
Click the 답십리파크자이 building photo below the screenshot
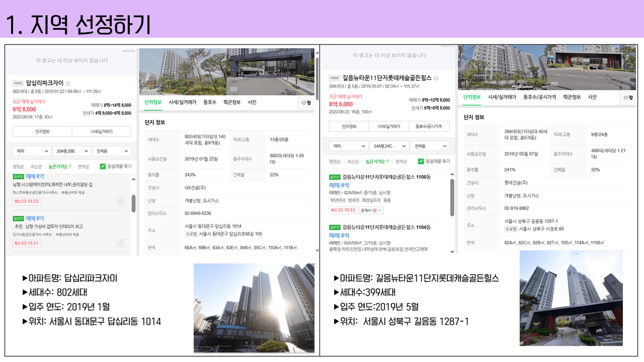click(254, 308)
